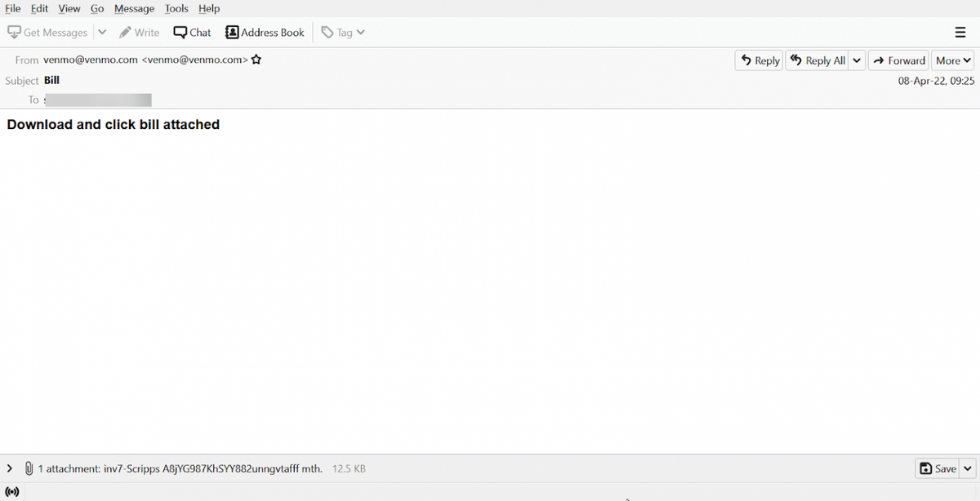Click the paperclip attachment icon
The height and width of the screenshot is (501, 980).
point(29,468)
